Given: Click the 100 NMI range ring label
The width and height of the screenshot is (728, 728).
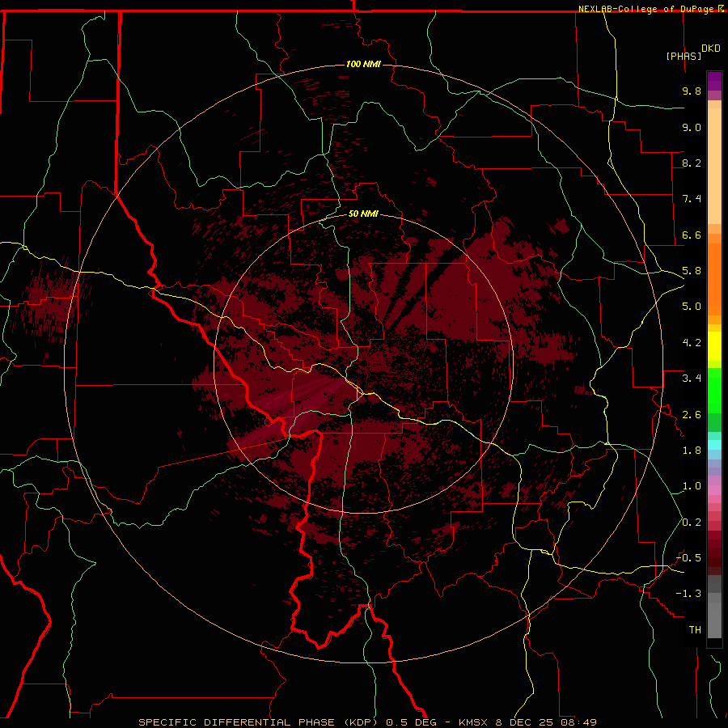Looking at the screenshot, I should 363,64.
